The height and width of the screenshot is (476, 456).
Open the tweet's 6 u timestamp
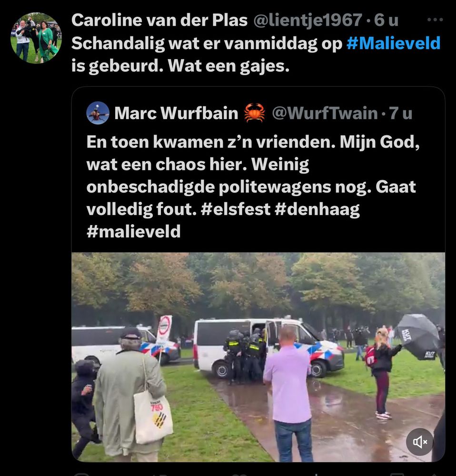(x=386, y=20)
